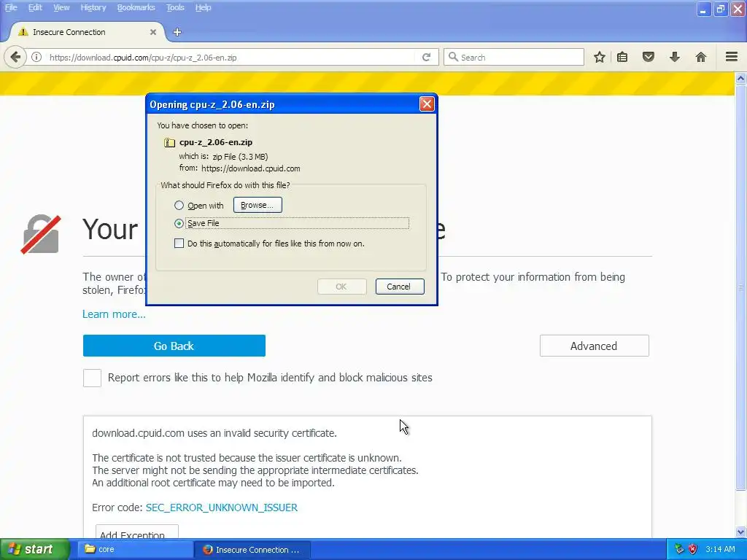747x560 pixels.
Task: Click the zip file icon in dialog
Action: (x=169, y=142)
